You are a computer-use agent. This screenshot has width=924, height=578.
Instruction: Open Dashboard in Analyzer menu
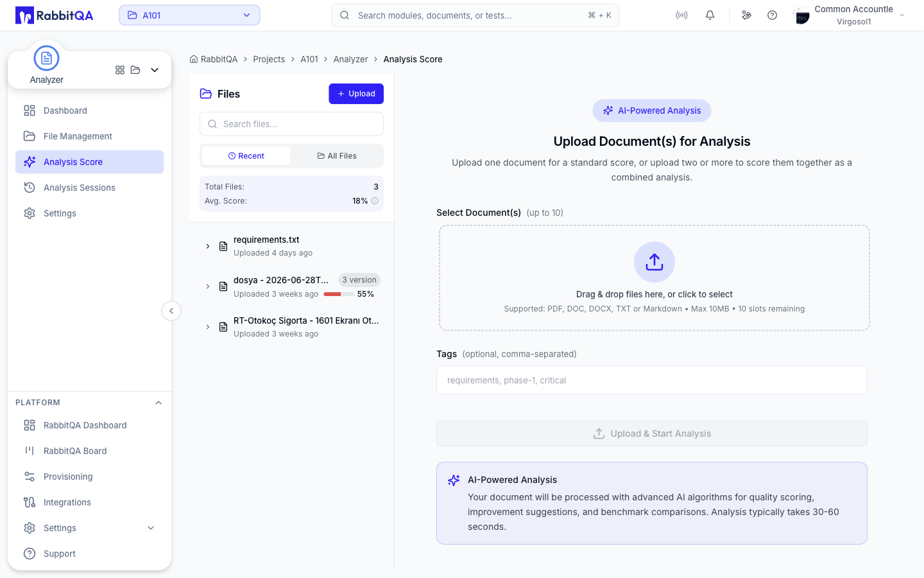coord(89,110)
